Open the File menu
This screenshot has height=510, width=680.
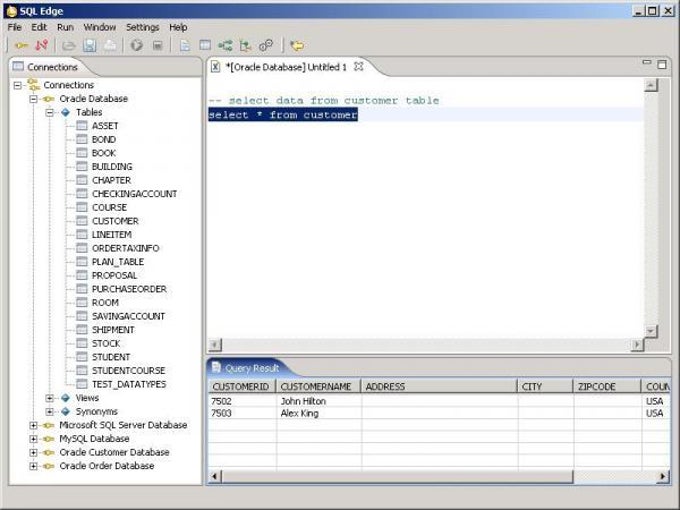pos(14,27)
